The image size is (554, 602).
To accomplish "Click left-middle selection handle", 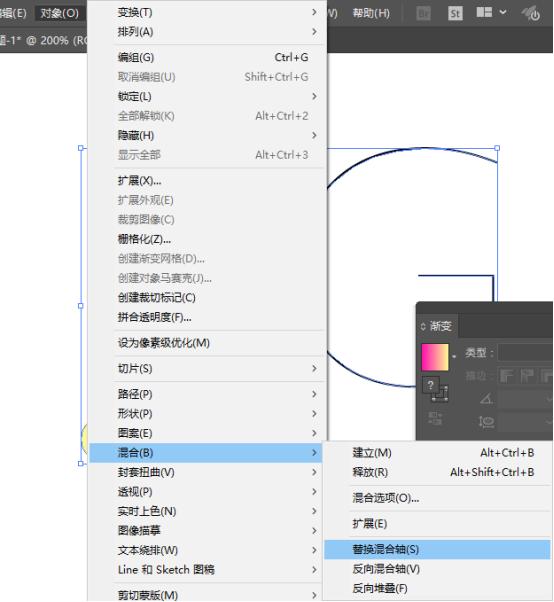I will 81,306.
